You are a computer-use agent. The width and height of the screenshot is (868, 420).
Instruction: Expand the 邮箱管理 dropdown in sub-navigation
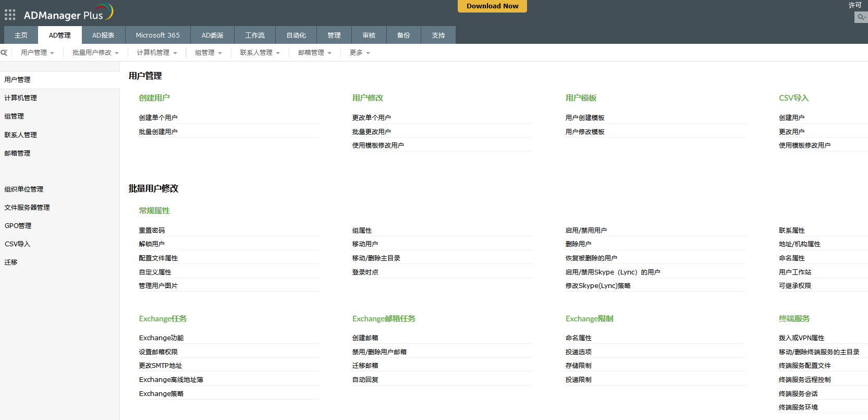click(314, 53)
